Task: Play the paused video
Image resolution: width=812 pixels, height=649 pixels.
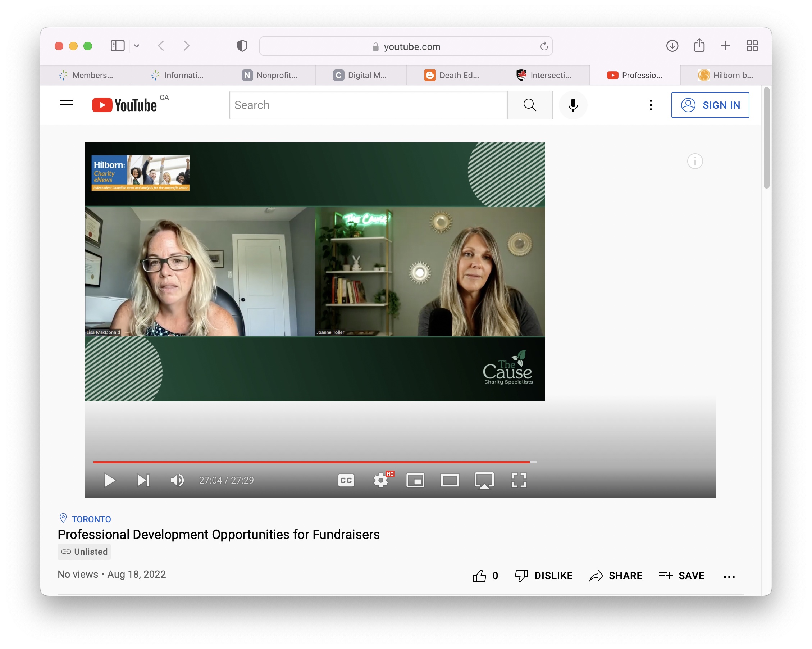Action: [110, 480]
